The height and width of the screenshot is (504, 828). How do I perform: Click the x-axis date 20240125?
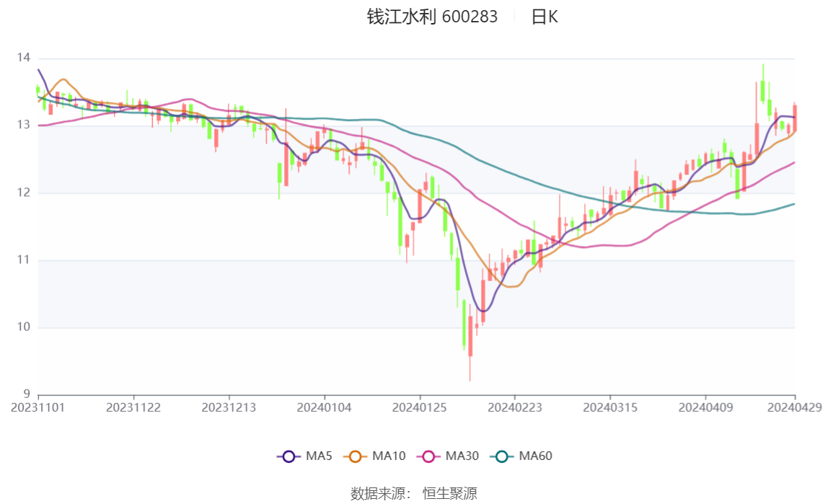(x=419, y=407)
